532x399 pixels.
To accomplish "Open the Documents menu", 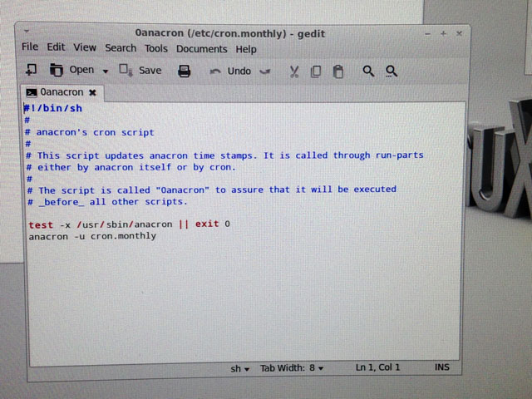I will pos(201,49).
